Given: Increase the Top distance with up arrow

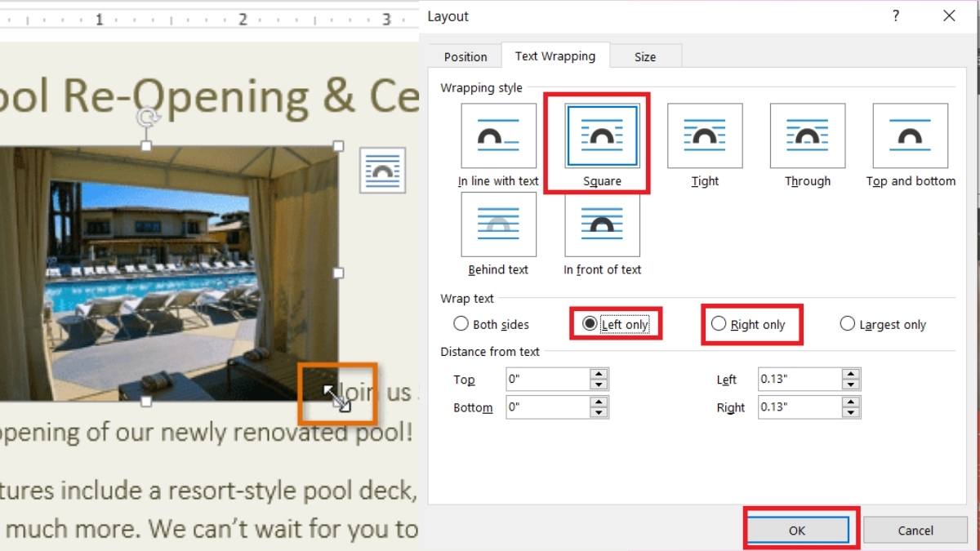Looking at the screenshot, I should click(599, 375).
